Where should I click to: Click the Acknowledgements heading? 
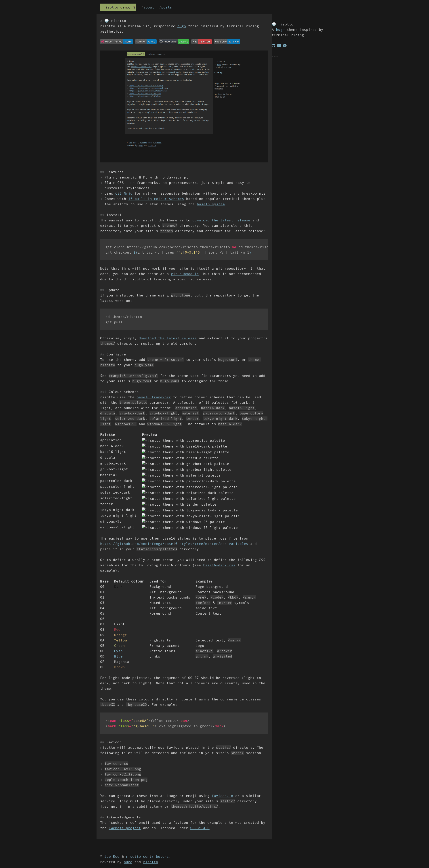(120, 817)
